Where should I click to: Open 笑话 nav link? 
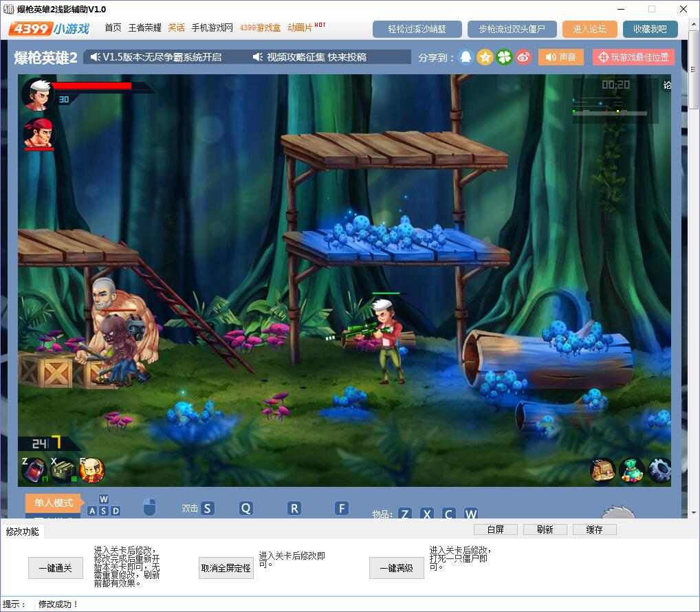176,28
